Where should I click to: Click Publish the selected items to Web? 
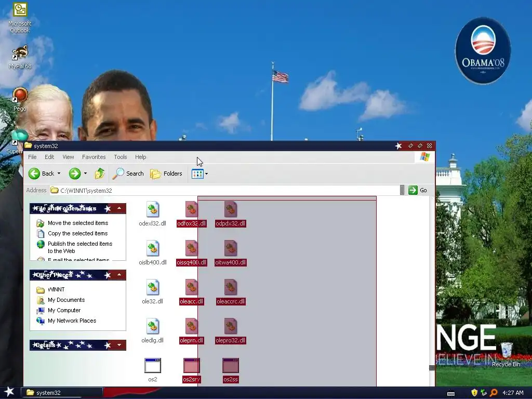click(x=79, y=247)
